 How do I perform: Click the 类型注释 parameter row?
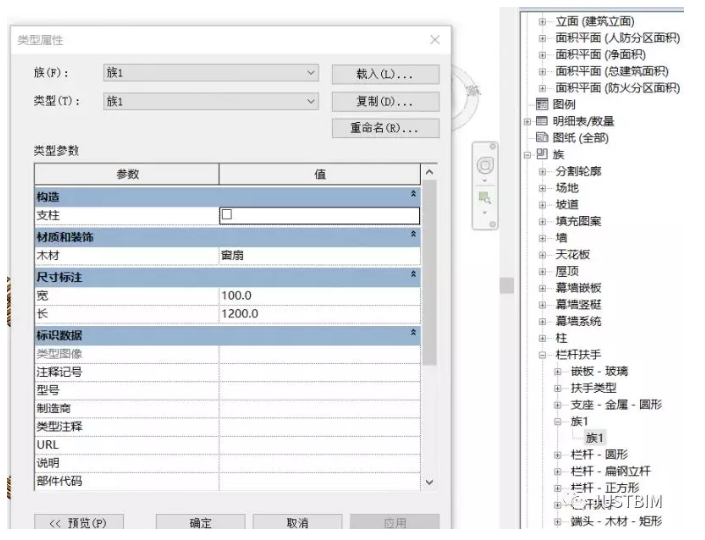tap(228, 427)
